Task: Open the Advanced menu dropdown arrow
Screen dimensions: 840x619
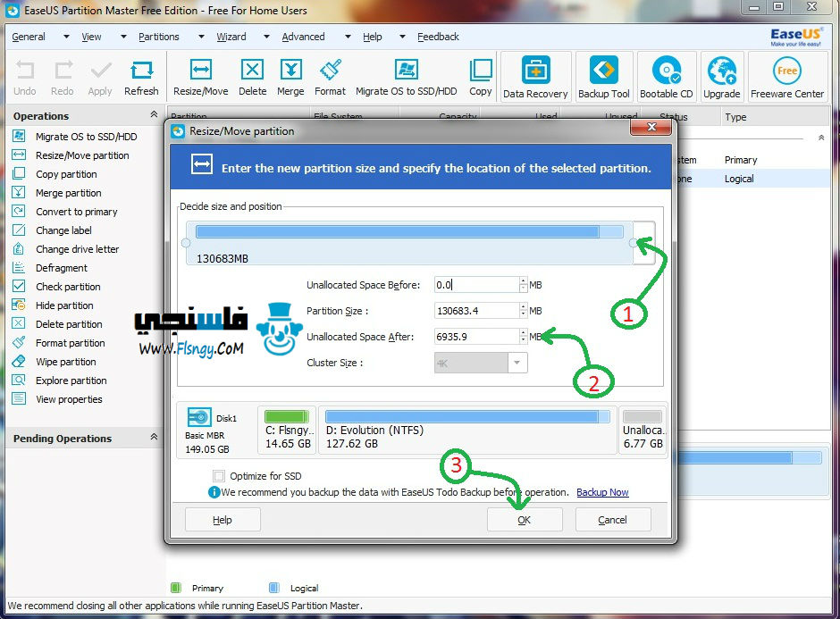Action: [348, 37]
